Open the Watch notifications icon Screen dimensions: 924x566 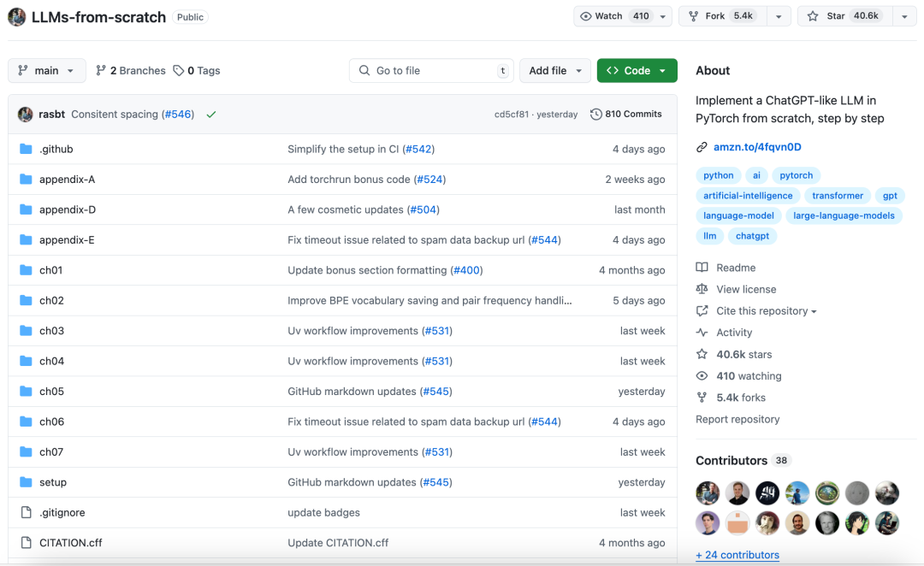(x=585, y=15)
